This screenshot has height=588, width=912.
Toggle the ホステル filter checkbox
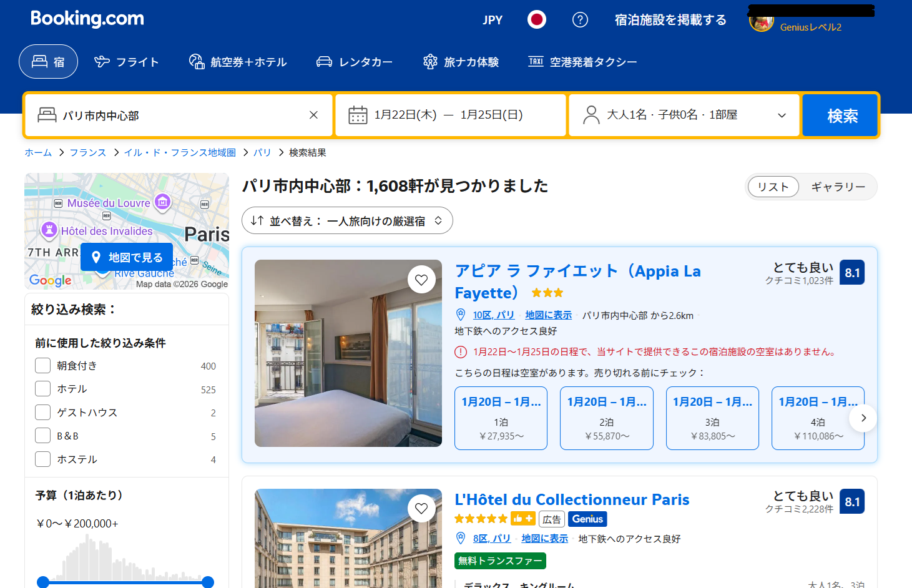click(42, 459)
